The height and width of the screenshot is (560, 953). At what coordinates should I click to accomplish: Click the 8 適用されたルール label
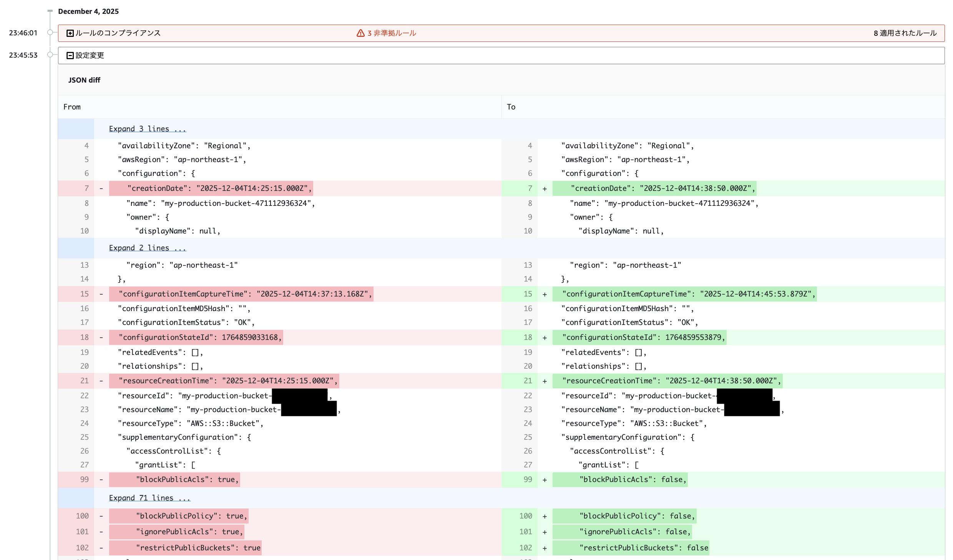tap(905, 33)
